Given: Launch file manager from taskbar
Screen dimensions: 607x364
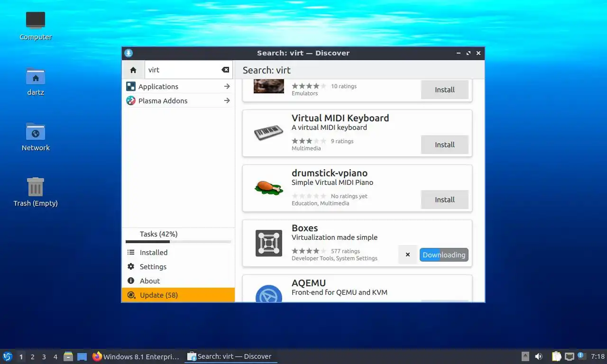Looking at the screenshot, I should coord(68,356).
